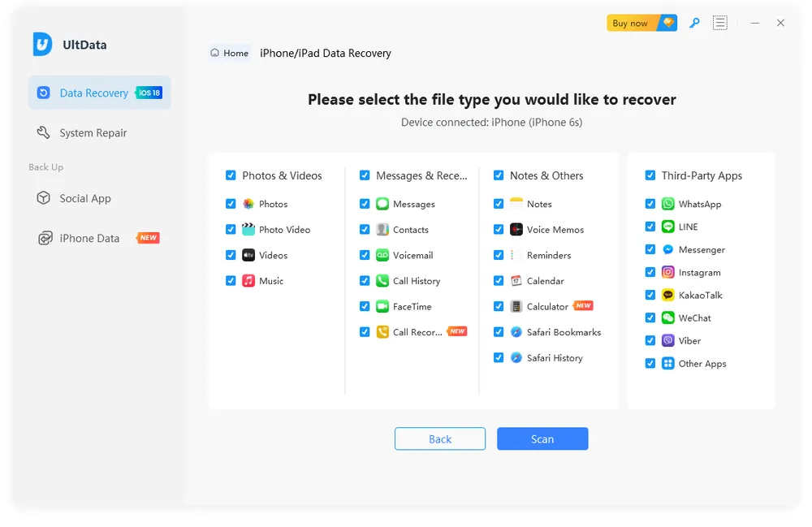The width and height of the screenshot is (812, 527).
Task: Click the Photo Video clapperboard icon
Action: [x=248, y=229]
